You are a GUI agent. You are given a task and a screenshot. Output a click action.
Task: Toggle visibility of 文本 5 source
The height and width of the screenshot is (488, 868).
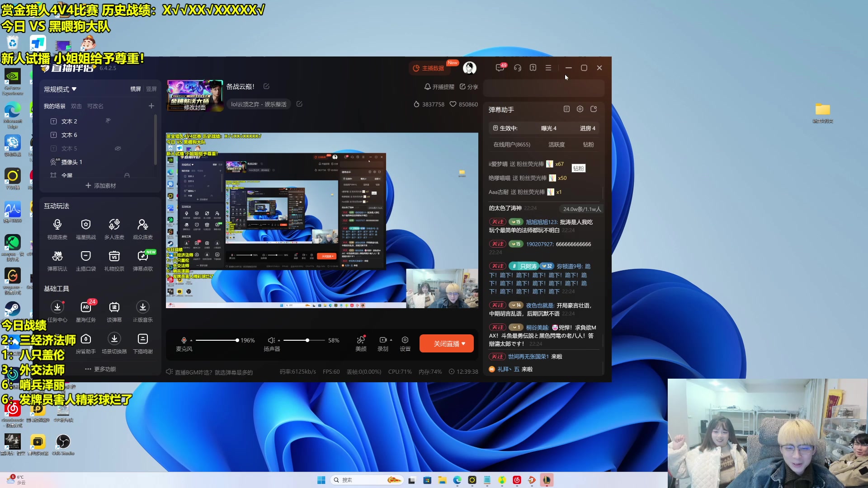click(x=118, y=148)
